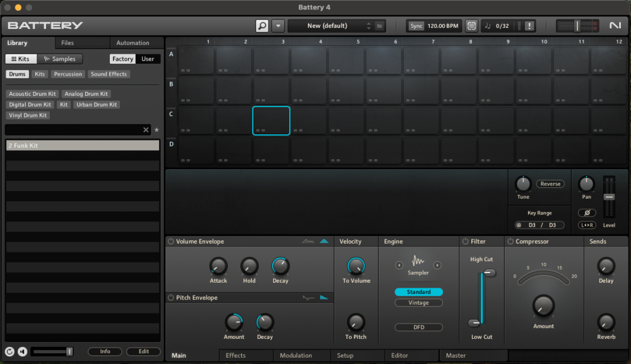Filter by Sound Effects tag
631x364 pixels.
pos(109,74)
